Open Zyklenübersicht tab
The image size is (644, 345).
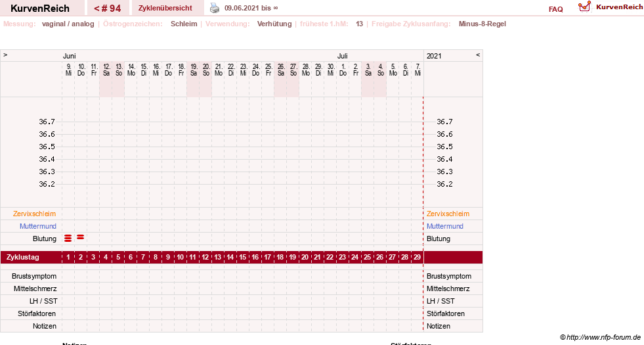165,8
